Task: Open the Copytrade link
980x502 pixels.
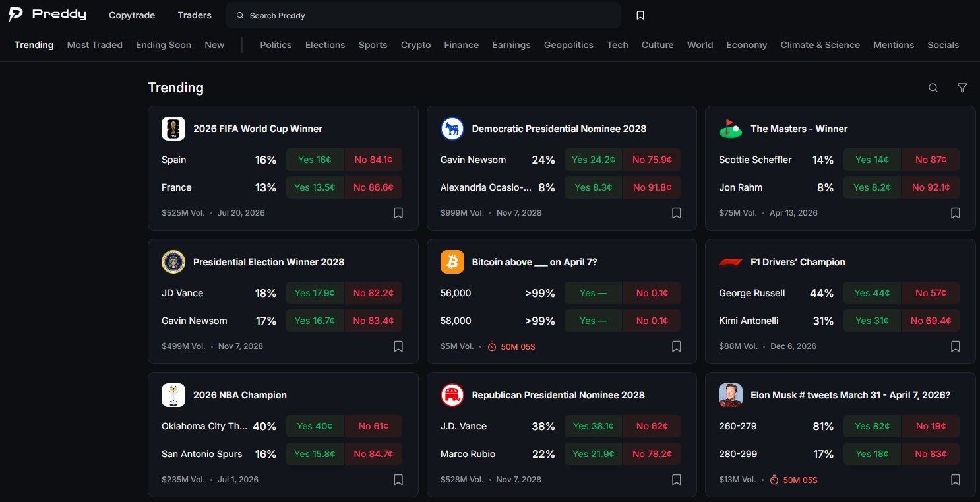Action: [132, 15]
